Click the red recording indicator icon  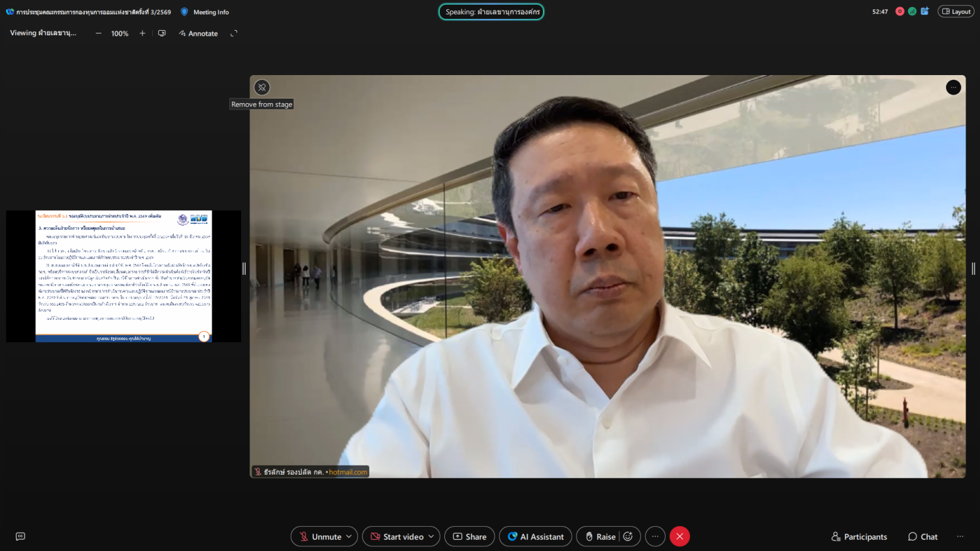click(900, 12)
